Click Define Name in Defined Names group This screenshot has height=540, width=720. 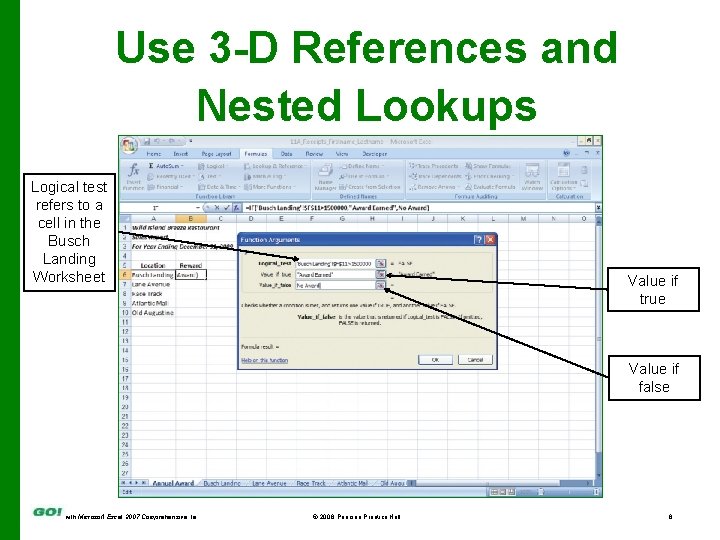362,166
